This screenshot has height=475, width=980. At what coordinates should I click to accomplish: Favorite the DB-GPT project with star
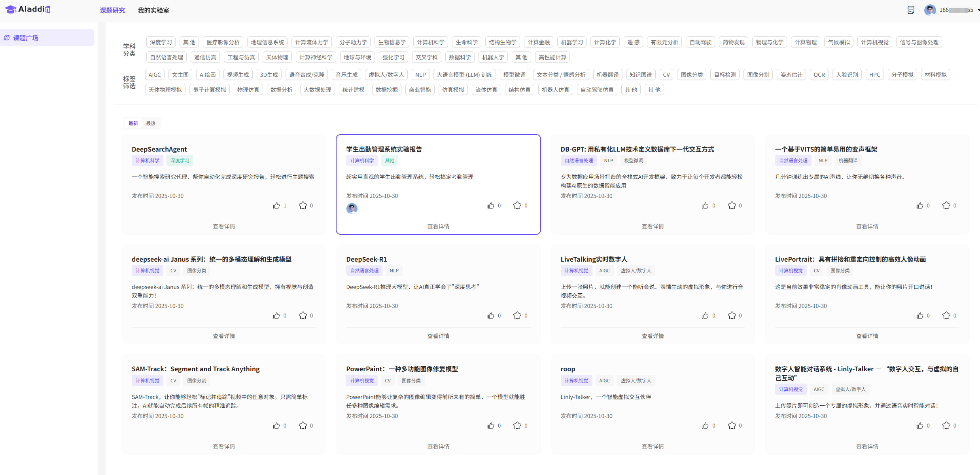pos(732,205)
